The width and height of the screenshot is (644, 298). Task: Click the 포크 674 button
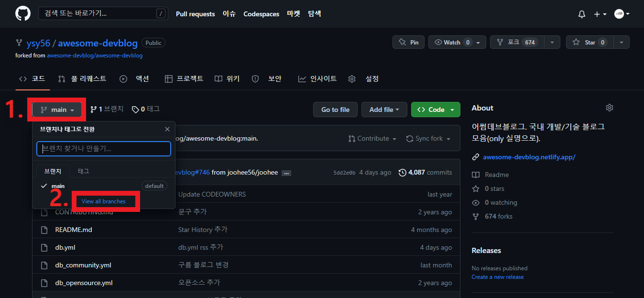coord(517,42)
